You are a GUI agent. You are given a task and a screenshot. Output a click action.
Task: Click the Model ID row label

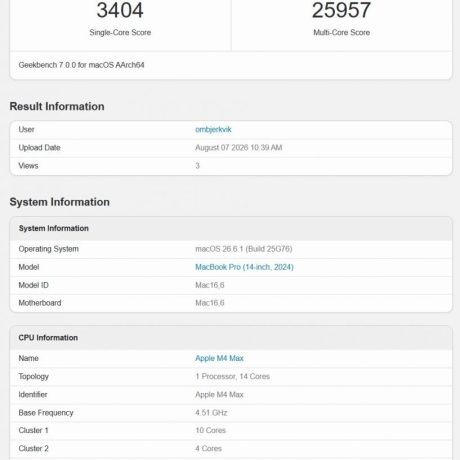[x=33, y=285]
